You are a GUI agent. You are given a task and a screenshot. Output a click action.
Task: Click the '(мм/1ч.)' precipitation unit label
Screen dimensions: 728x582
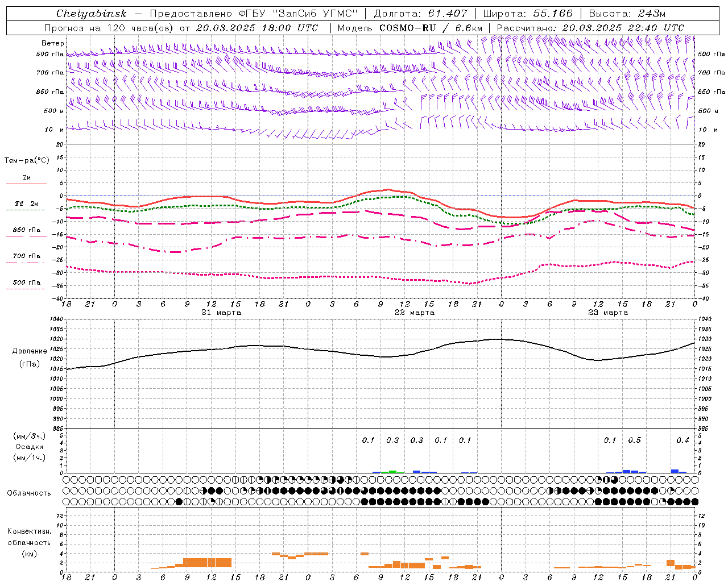(30, 458)
